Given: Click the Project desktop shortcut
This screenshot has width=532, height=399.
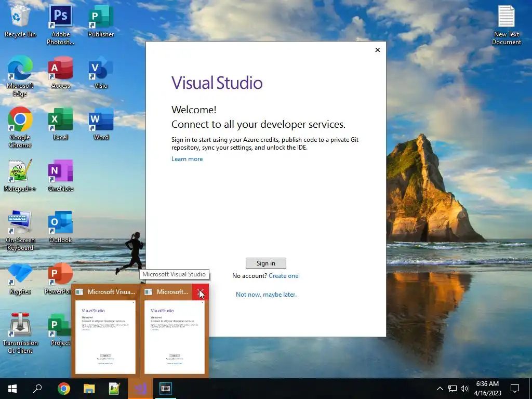Looking at the screenshot, I should point(60,330).
